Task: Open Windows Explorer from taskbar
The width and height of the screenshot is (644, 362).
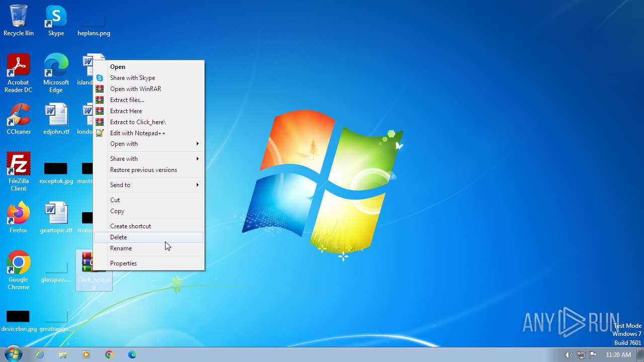Action: click(63, 354)
